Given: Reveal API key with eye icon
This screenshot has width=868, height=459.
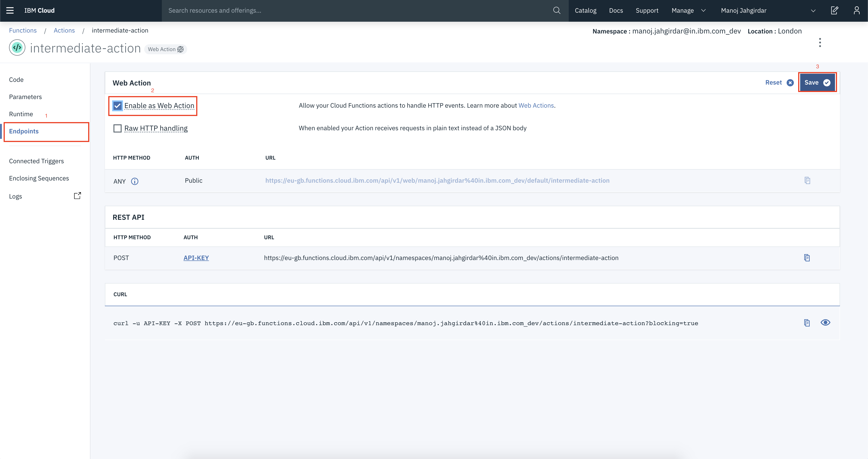Looking at the screenshot, I should (825, 322).
